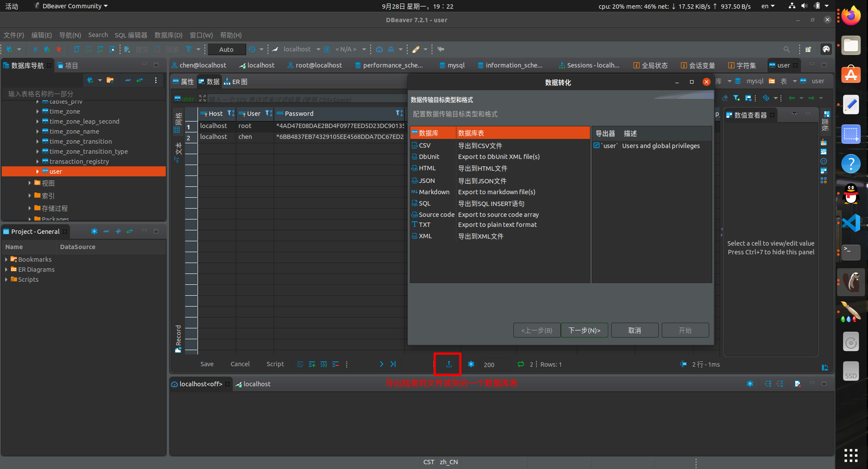Go to next row arrow in results
The height and width of the screenshot is (469, 868).
click(x=381, y=364)
